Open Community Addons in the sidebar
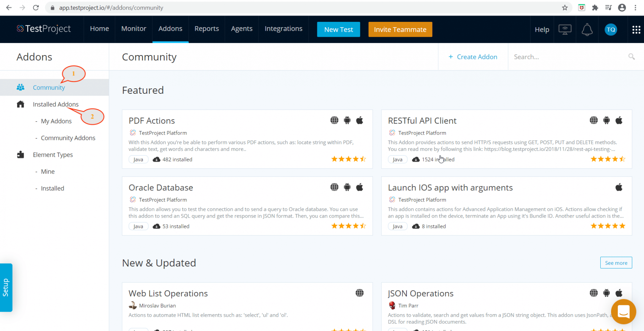Image resolution: width=644 pixels, height=331 pixels. (x=68, y=138)
